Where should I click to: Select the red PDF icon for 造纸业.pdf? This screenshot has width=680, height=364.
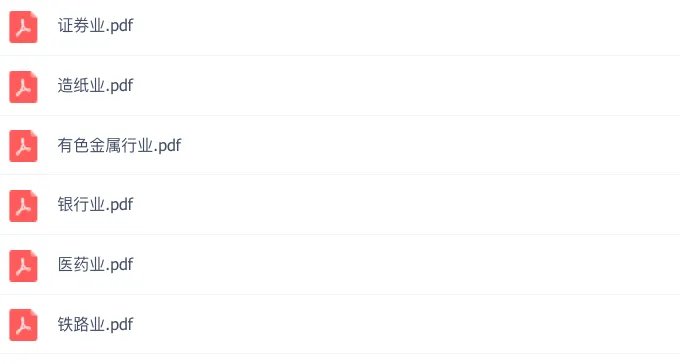point(23,87)
